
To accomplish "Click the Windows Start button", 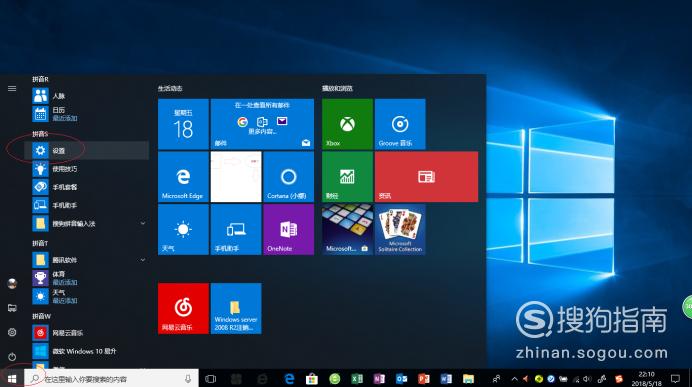I will pos(12,379).
